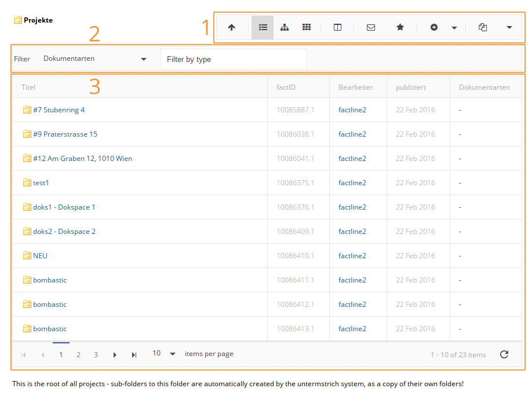Image resolution: width=532 pixels, height=403 pixels.
Task: Open the Dokumentarten filter dropdown
Action: (x=94, y=58)
